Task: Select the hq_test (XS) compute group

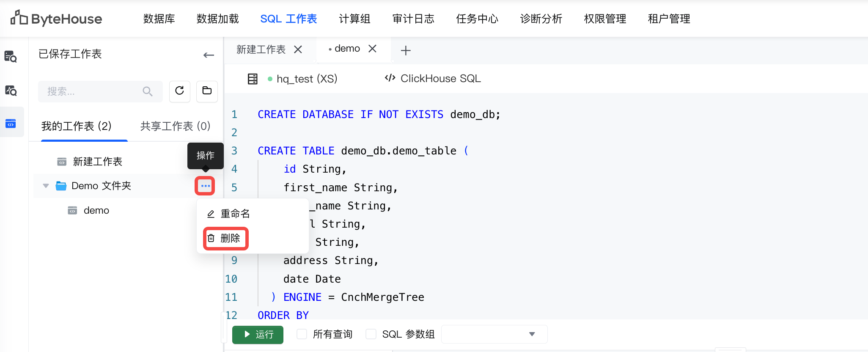Action: pos(302,79)
